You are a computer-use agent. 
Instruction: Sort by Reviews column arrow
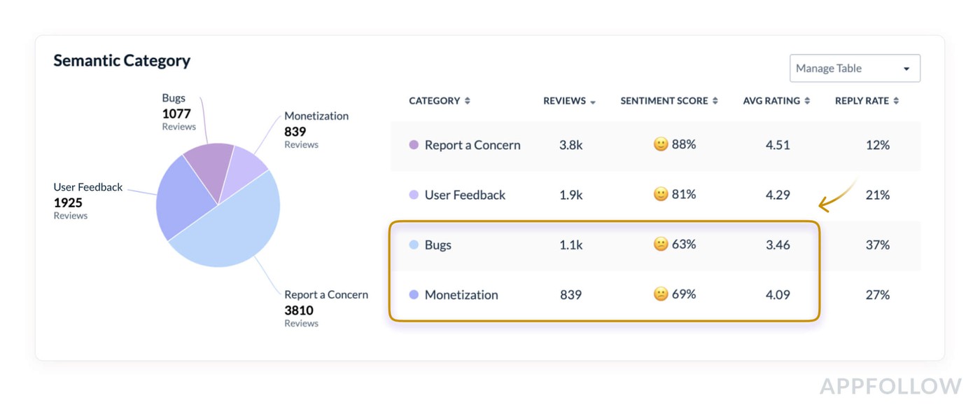tap(593, 102)
